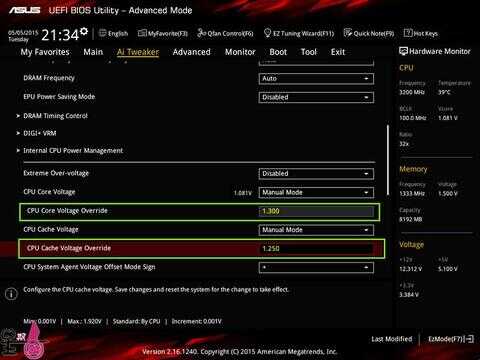
Task: Open the Hot Keys help
Action: pos(421,33)
